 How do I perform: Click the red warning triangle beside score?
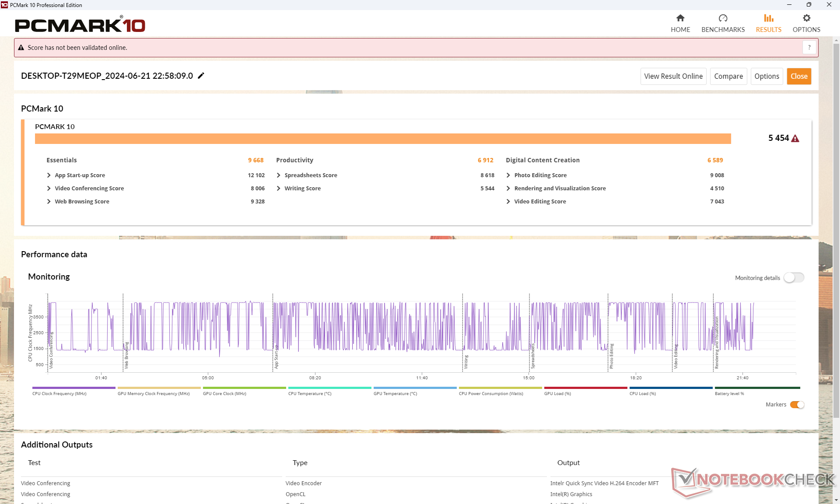[x=795, y=138]
